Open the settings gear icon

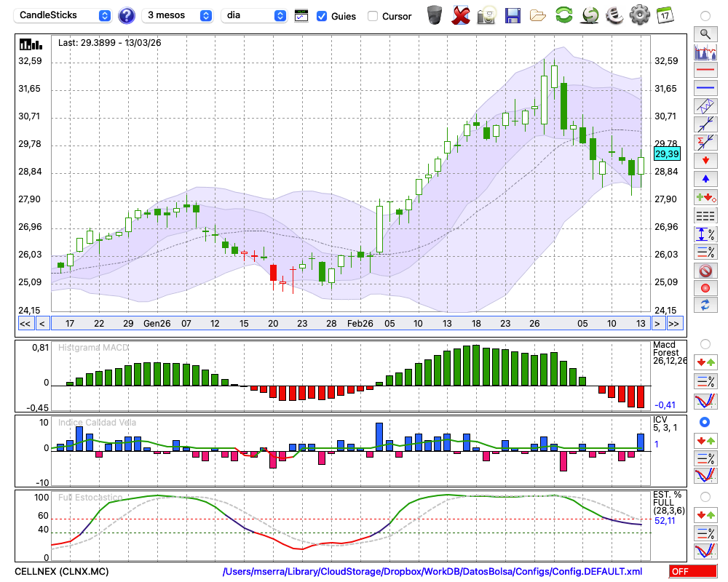pos(639,15)
